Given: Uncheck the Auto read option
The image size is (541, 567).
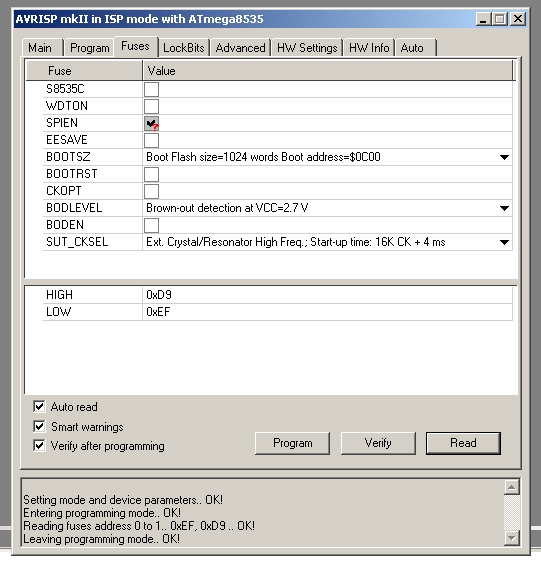Looking at the screenshot, I should click(39, 406).
